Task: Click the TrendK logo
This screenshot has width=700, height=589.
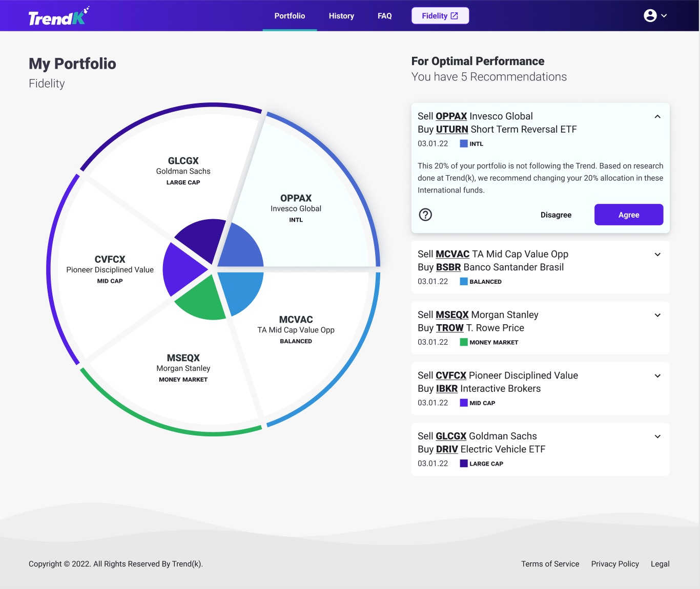Action: tap(59, 16)
